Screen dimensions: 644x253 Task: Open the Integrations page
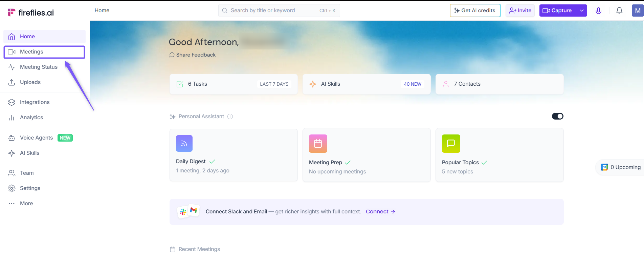[x=44, y=102]
